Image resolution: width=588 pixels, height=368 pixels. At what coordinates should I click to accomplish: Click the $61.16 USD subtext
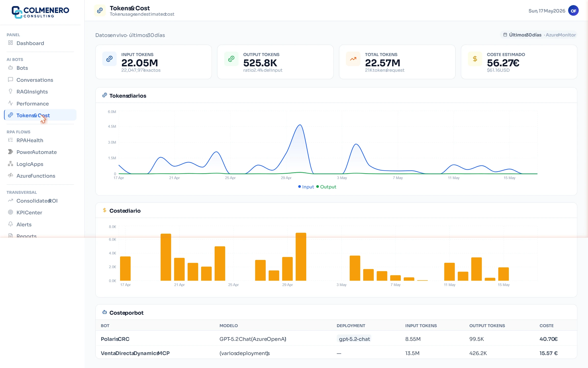click(x=498, y=70)
